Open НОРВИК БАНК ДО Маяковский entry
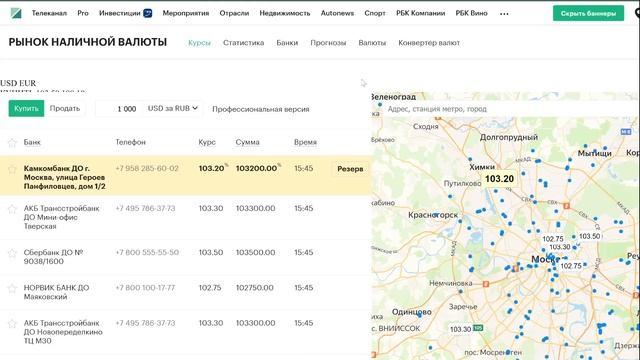 tap(56, 292)
